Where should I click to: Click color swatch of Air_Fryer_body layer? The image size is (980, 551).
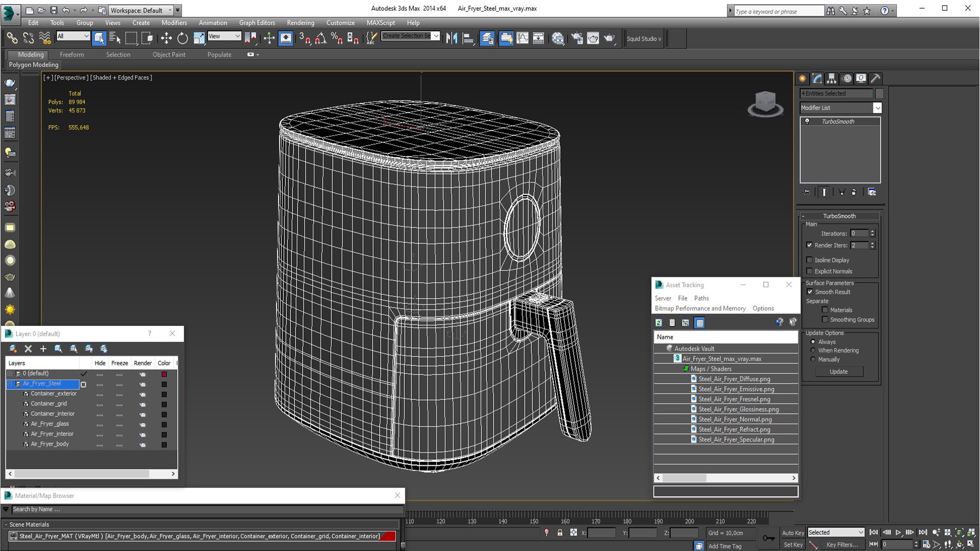pyautogui.click(x=164, y=444)
